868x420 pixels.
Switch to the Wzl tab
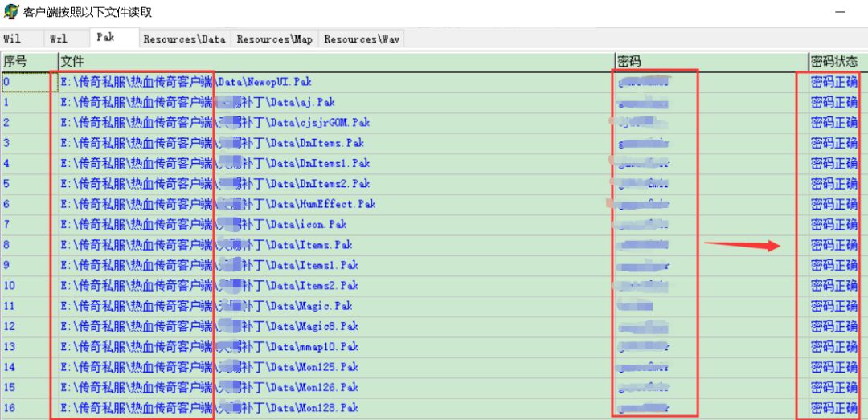point(58,39)
